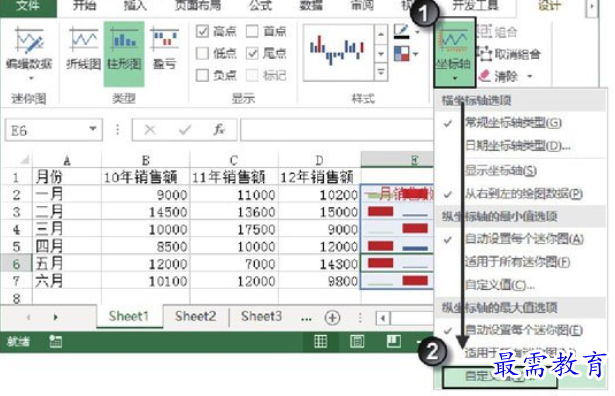Screen dimensions: 615x396
Task: Add a new sheet with plus button
Action: coord(333,318)
